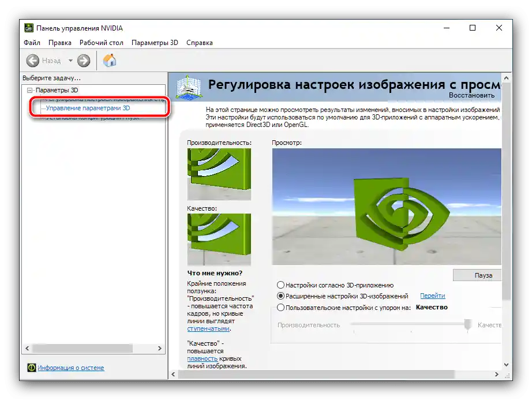Click the Back arrow icon
The width and height of the screenshot is (532, 400).
point(33,61)
